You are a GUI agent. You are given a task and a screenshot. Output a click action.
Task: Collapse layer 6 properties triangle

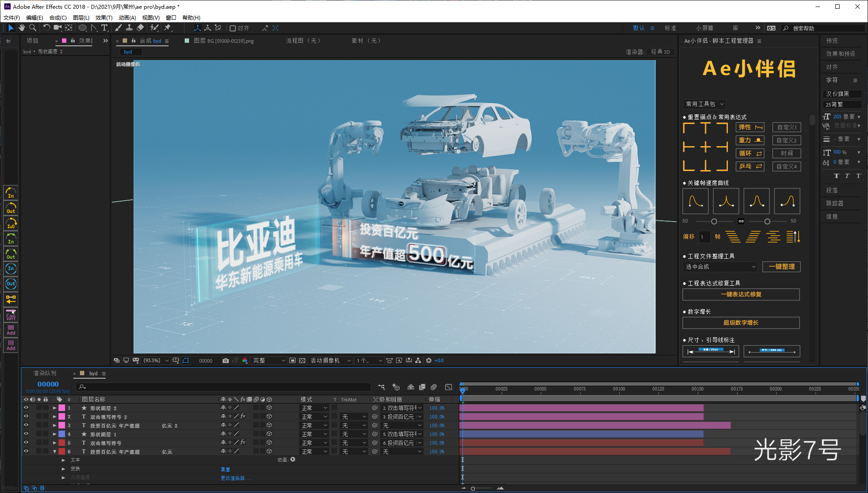(55, 452)
